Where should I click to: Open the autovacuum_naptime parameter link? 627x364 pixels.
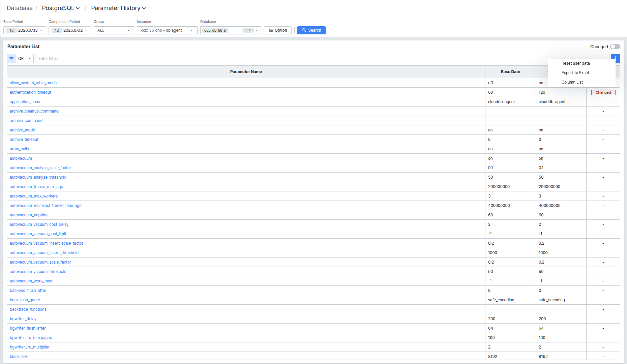click(x=29, y=215)
